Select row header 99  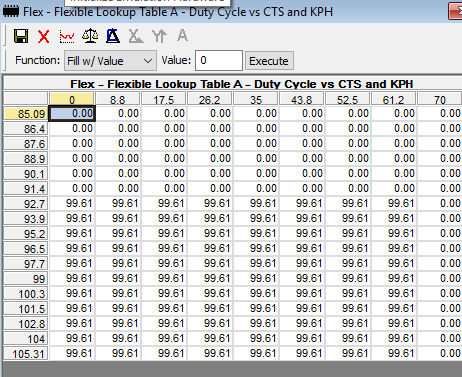[x=26, y=279]
